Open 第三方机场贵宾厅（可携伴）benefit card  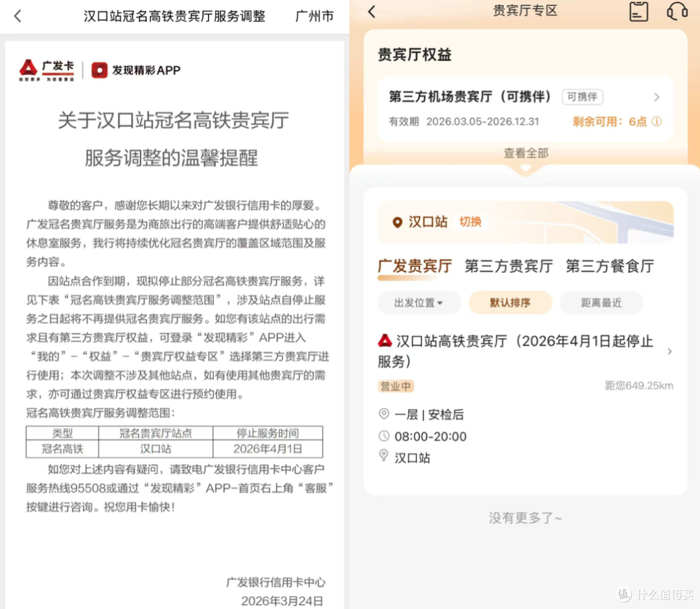pos(525,108)
